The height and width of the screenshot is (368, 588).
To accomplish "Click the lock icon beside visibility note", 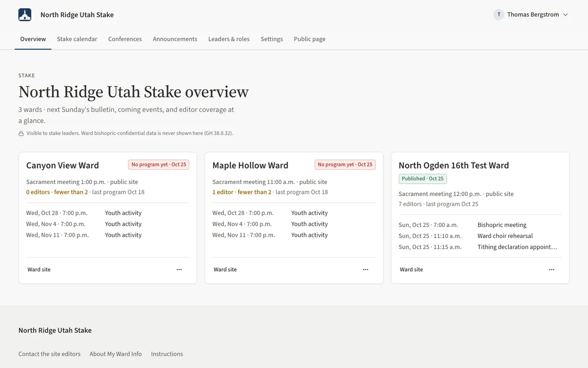I will [21, 133].
